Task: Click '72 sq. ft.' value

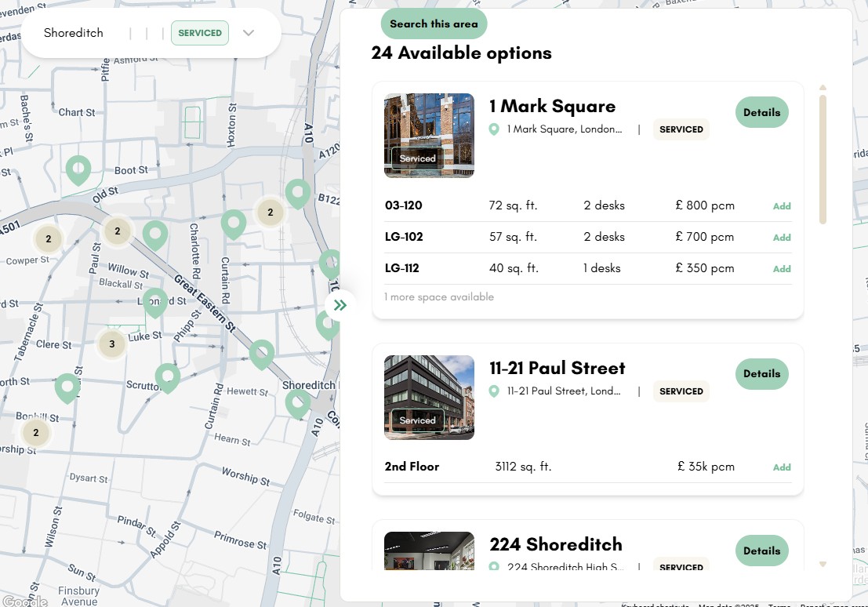Action: 513,205
